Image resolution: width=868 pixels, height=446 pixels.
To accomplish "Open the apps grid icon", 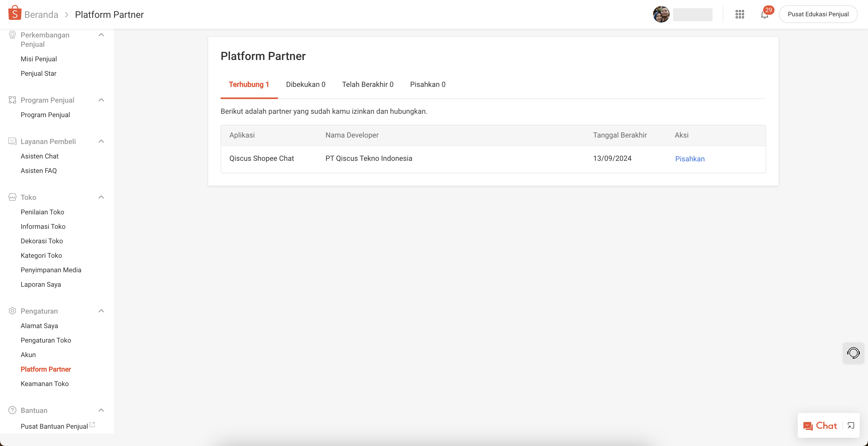I will click(740, 14).
